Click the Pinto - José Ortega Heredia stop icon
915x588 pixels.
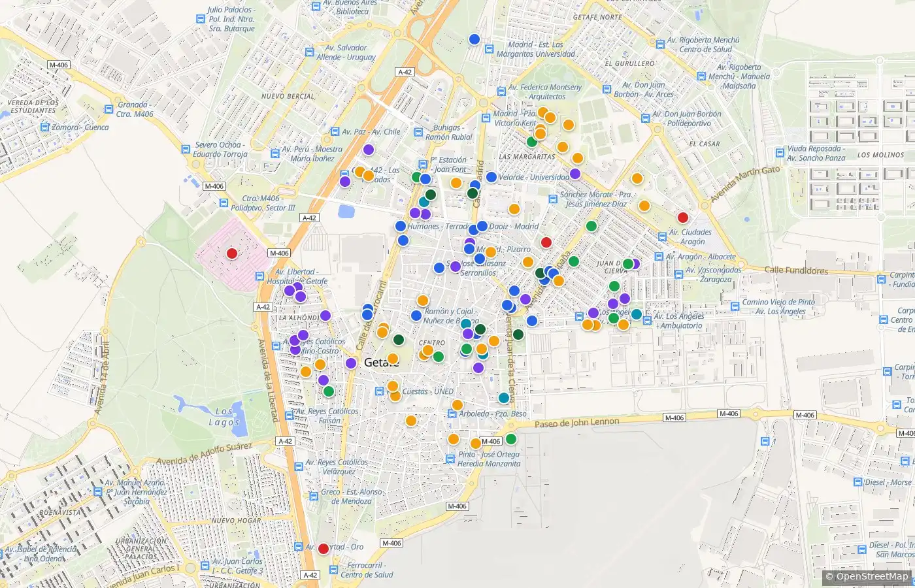450,459
